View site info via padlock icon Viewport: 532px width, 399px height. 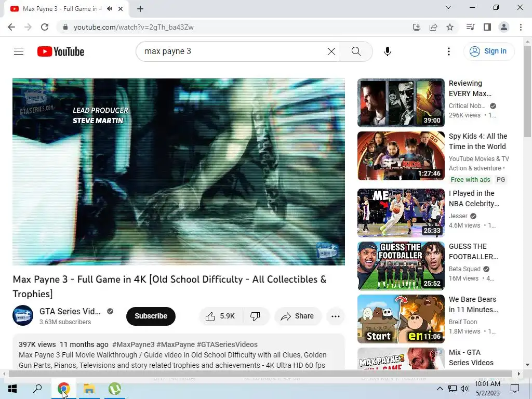point(65,27)
